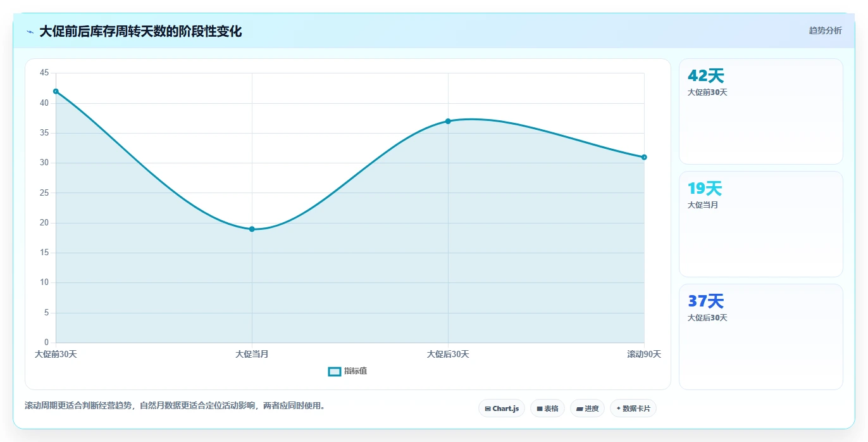Click the x-axis label 大促后30天

[448, 354]
